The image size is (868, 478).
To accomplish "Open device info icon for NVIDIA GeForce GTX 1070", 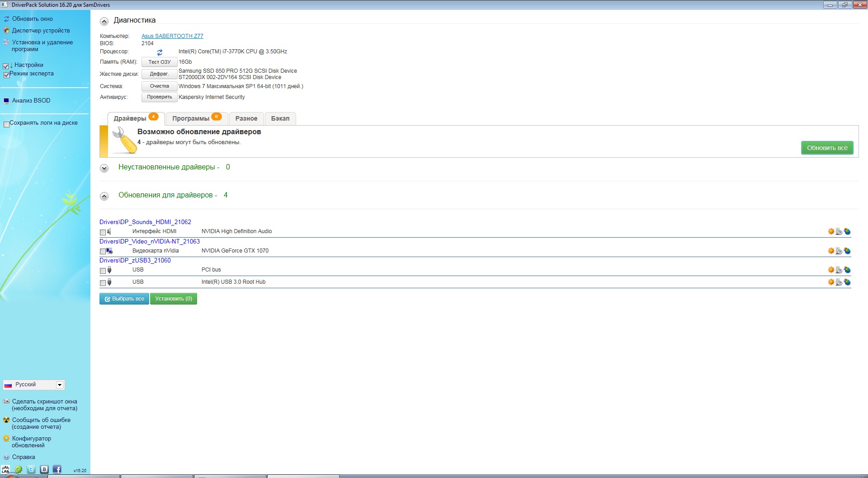I will 839,251.
